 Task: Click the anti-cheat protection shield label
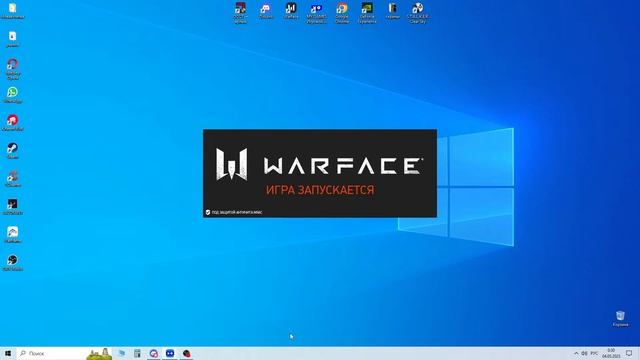tap(234, 212)
